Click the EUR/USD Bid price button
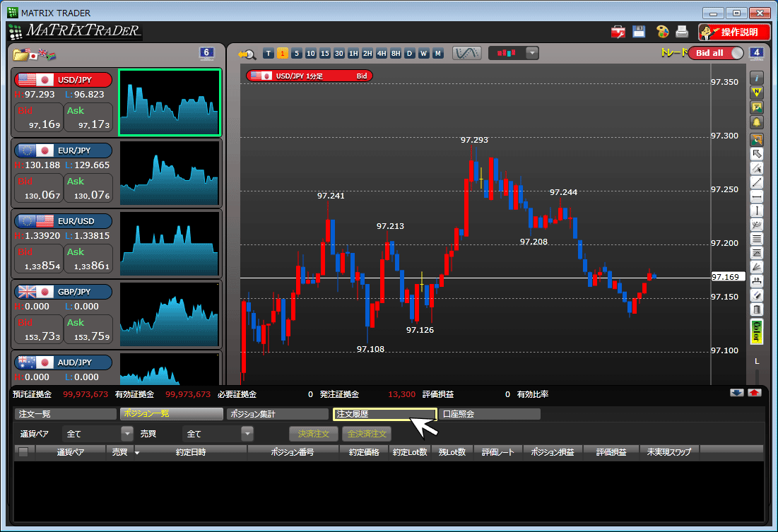The image size is (778, 532). point(39,259)
